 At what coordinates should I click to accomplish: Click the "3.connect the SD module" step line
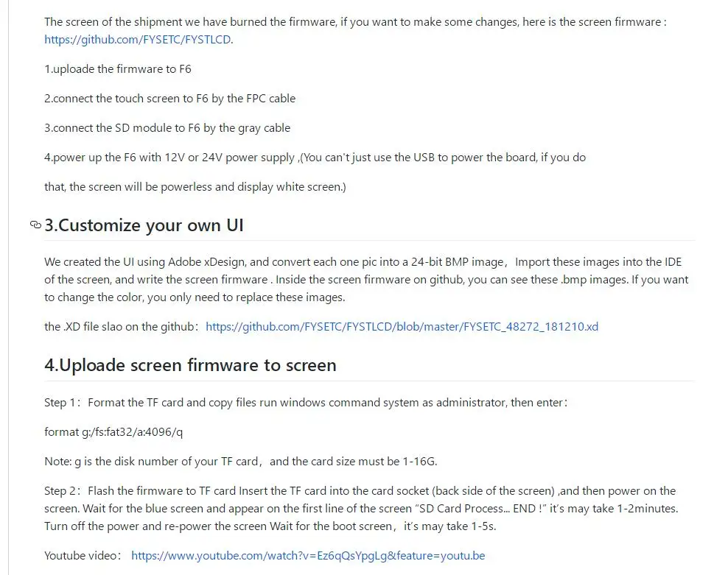click(167, 128)
